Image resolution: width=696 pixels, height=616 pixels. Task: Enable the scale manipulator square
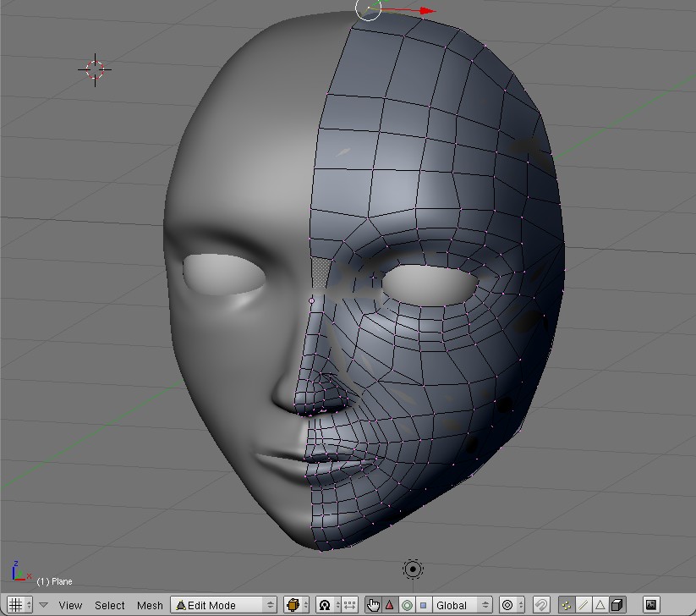coord(424,605)
